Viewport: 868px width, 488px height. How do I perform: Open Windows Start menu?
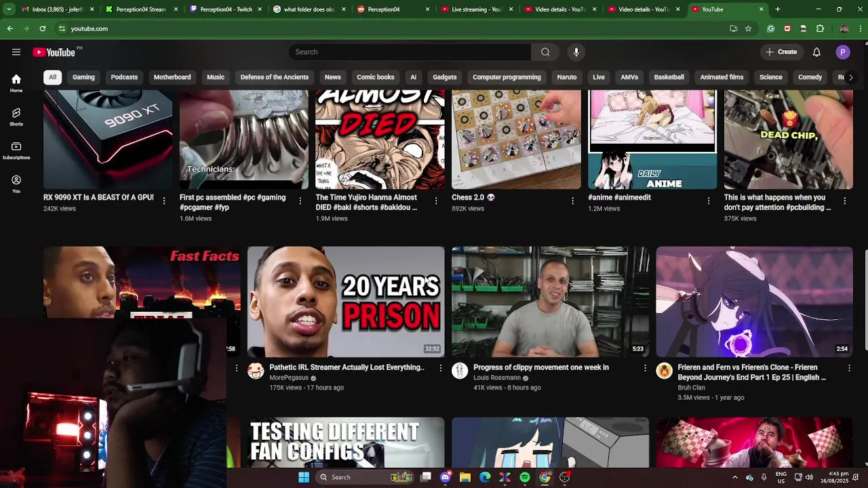point(304,477)
